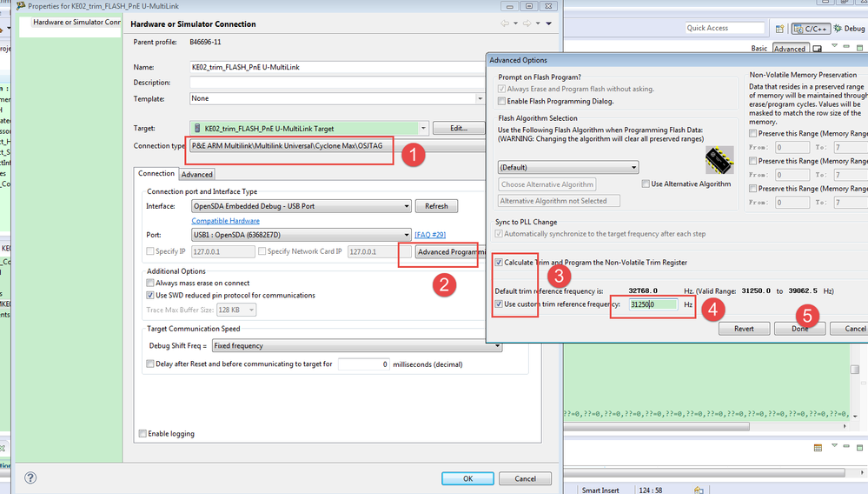Screen dimensions: 868x494
Task: Toggle Enable Flash Programming Dialog checkbox
Action: (x=501, y=101)
